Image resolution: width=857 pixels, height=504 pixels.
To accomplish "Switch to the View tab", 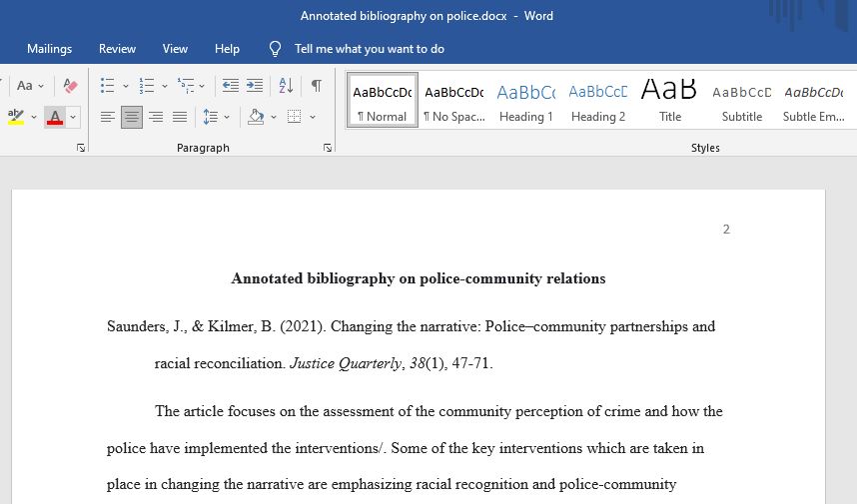I will pyautogui.click(x=175, y=49).
